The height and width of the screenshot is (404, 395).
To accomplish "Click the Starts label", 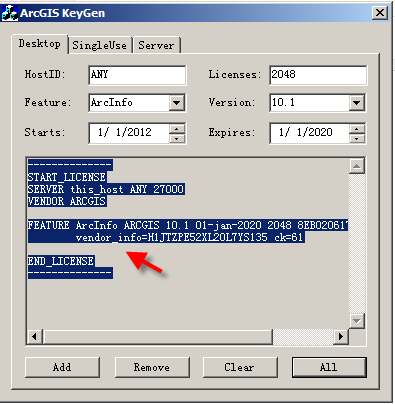I will pos(45,133).
